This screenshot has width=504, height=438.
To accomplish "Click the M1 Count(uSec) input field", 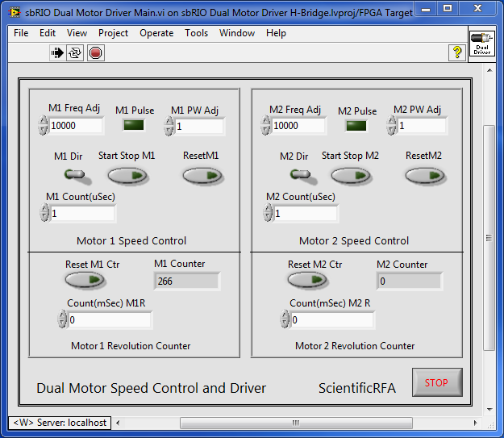I will [x=82, y=214].
